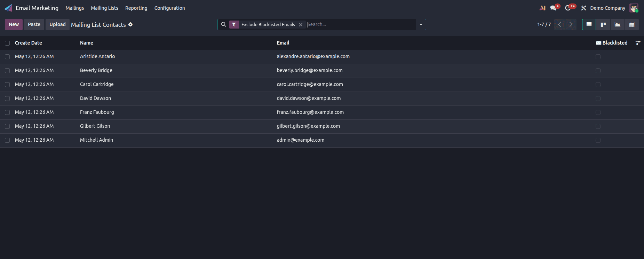This screenshot has height=259, width=644.
Task: Toggle Blacklisted checkbox for Gilbert Gilson
Action: (598, 126)
